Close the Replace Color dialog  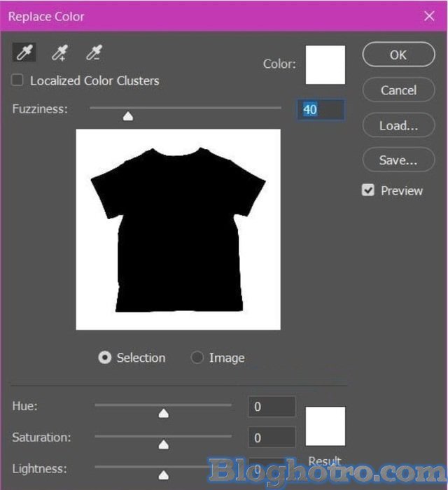[x=429, y=16]
